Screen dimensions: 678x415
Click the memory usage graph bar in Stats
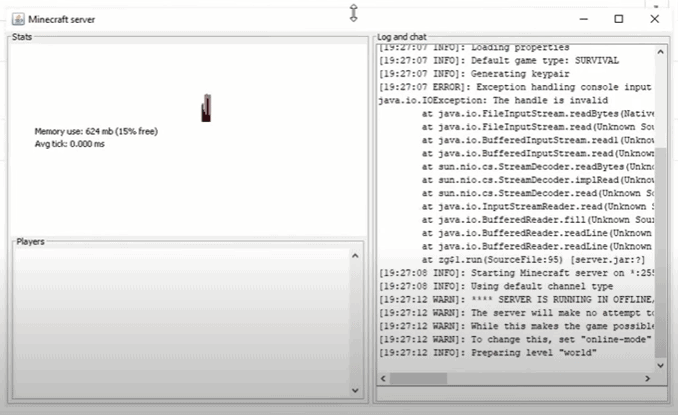coord(206,108)
